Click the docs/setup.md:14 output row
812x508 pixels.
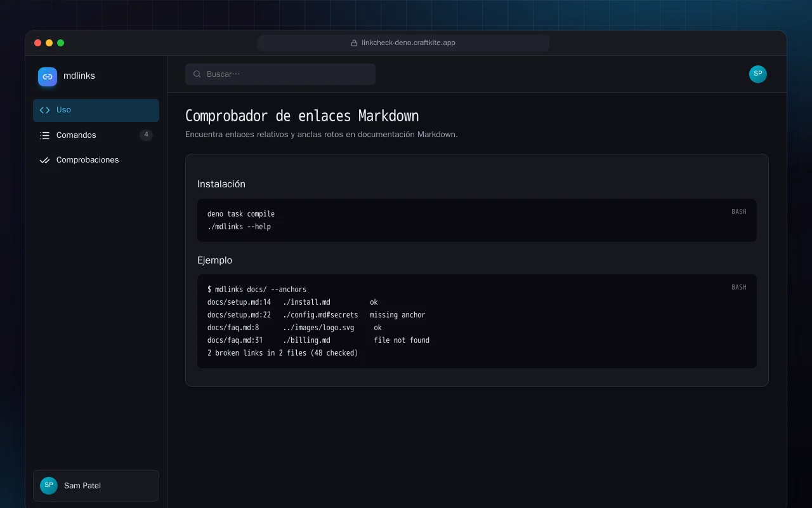coord(292,302)
